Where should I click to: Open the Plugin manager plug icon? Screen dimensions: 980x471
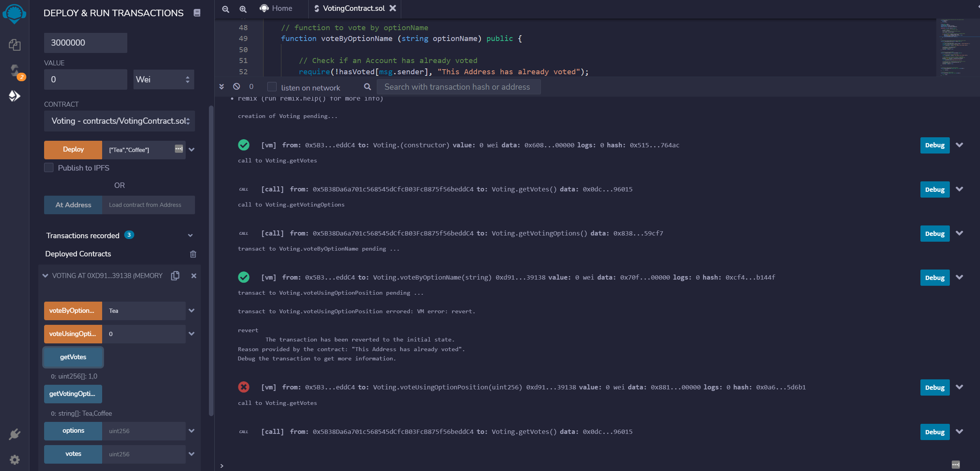point(14,434)
